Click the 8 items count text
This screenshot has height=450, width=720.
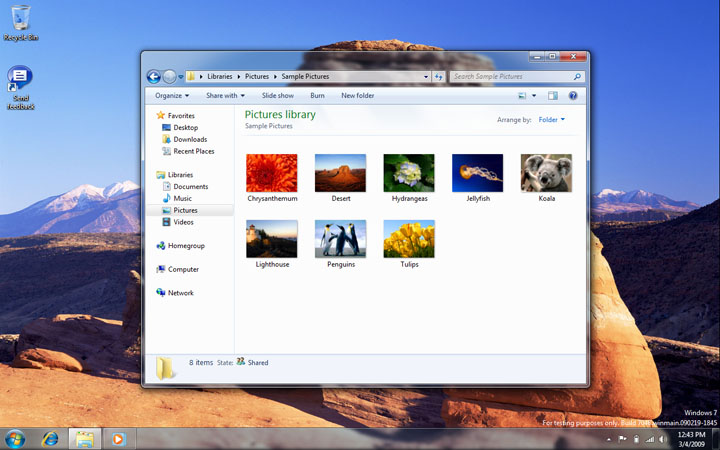(201, 362)
